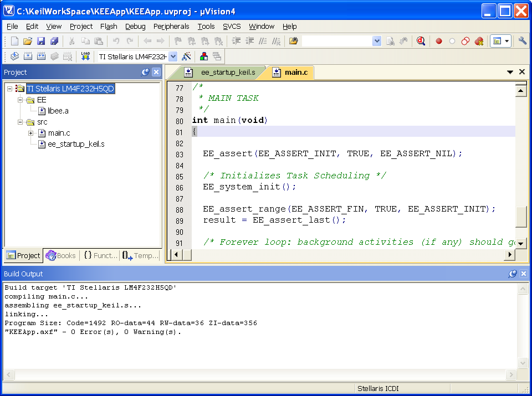Switch to the Books panel tab
The image size is (532, 396).
click(x=61, y=255)
